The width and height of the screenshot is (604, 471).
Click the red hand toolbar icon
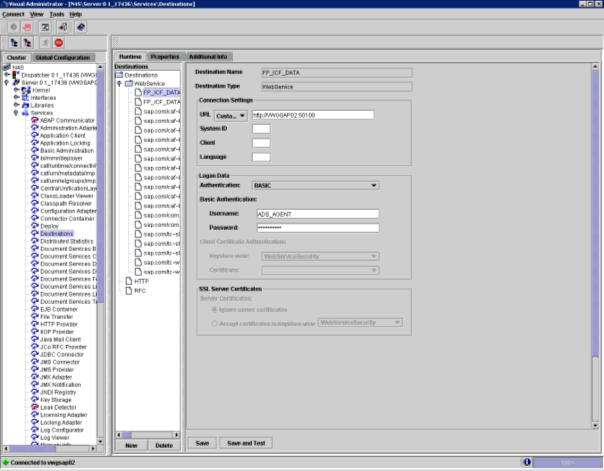(27, 27)
